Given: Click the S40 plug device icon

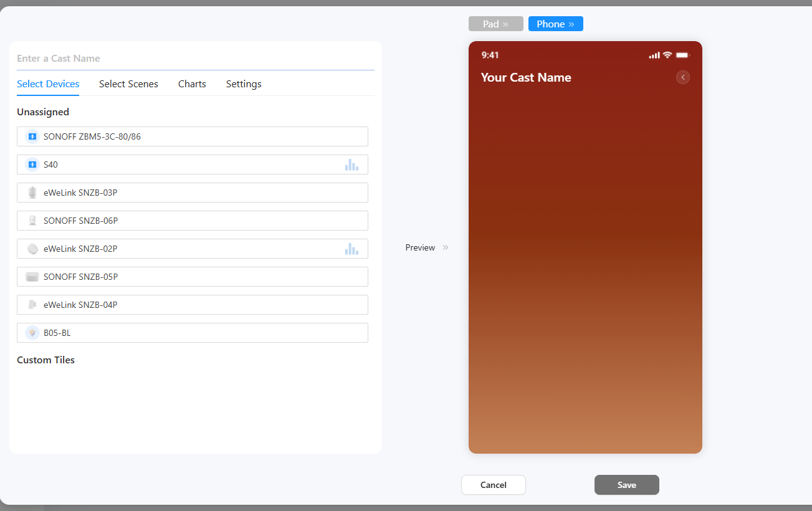Looking at the screenshot, I should 32,165.
